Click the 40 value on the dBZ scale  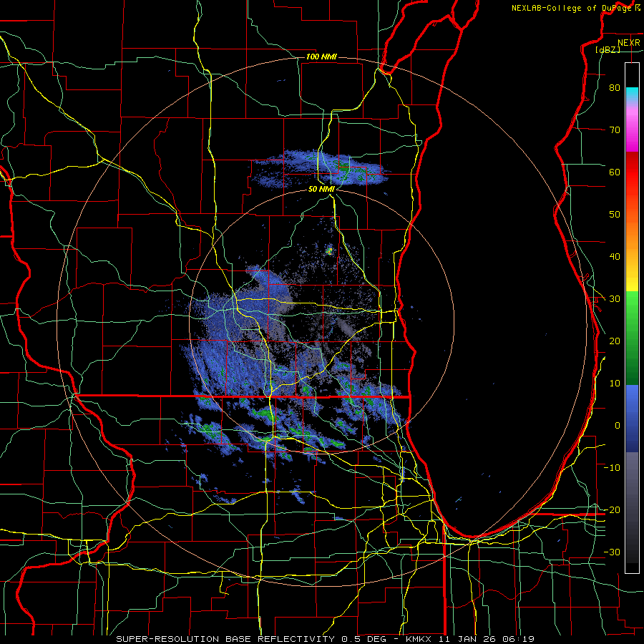coord(615,256)
